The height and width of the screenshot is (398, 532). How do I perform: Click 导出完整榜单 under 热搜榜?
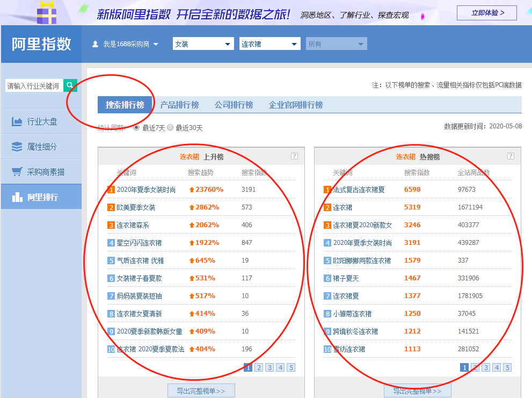[418, 391]
